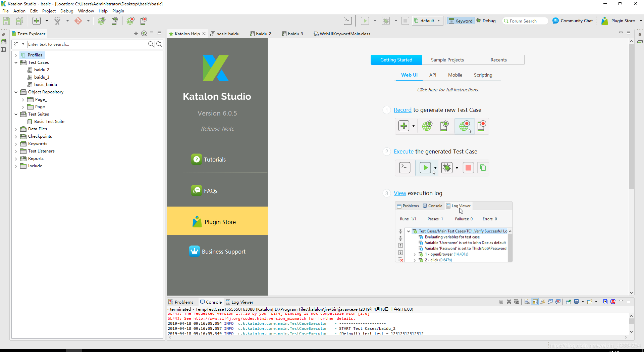Click the Katalon Help page vertical scrollbar
Image resolution: width=644 pixels, height=352 pixels.
pos(631,116)
